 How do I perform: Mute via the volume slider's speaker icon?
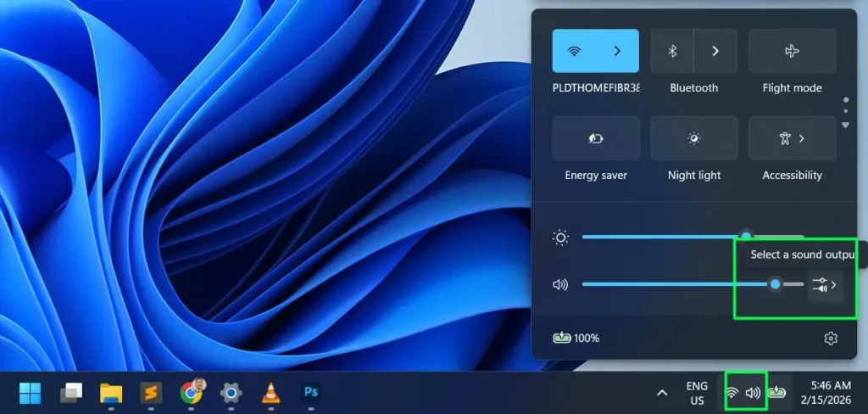tap(560, 285)
